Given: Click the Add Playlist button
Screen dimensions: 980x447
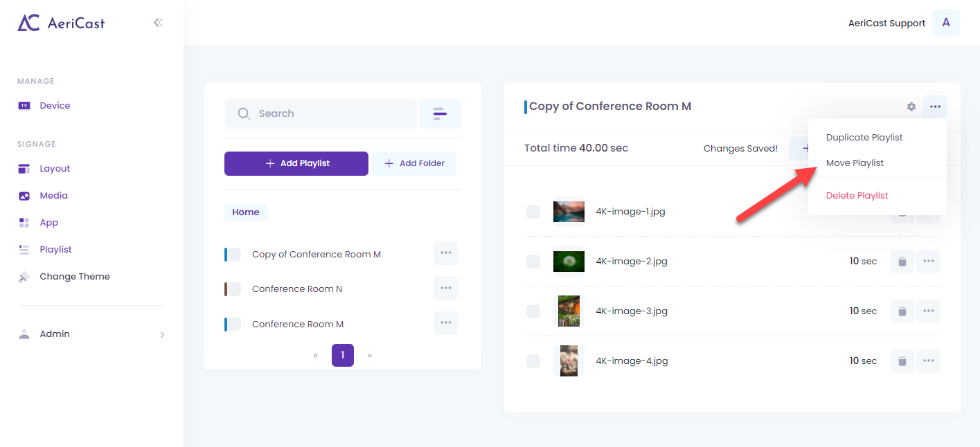Looking at the screenshot, I should tap(296, 163).
